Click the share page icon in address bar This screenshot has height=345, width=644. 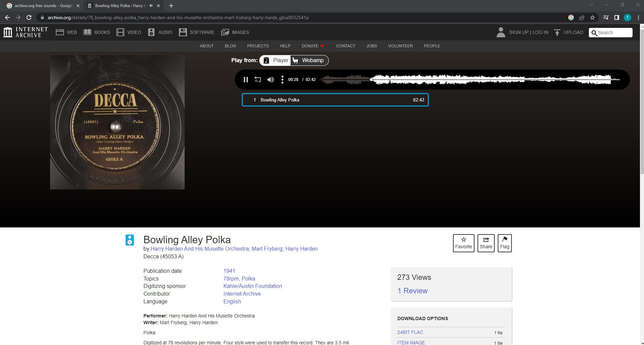pyautogui.click(x=582, y=17)
